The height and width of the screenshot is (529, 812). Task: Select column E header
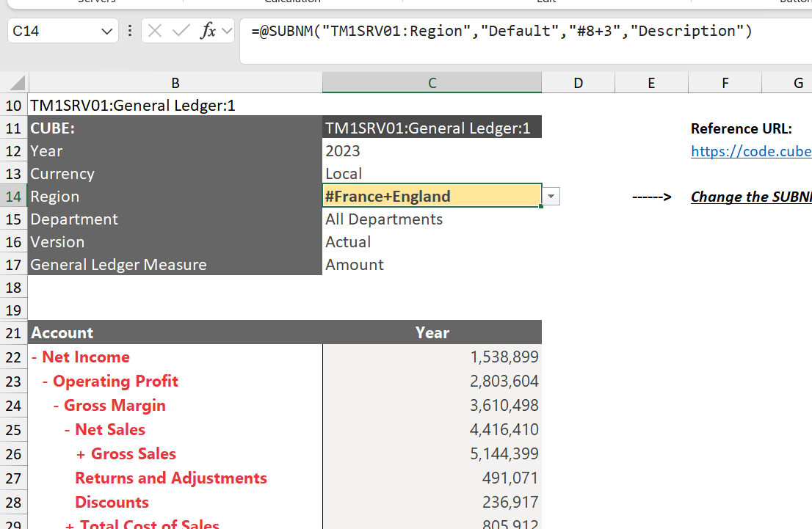[651, 83]
